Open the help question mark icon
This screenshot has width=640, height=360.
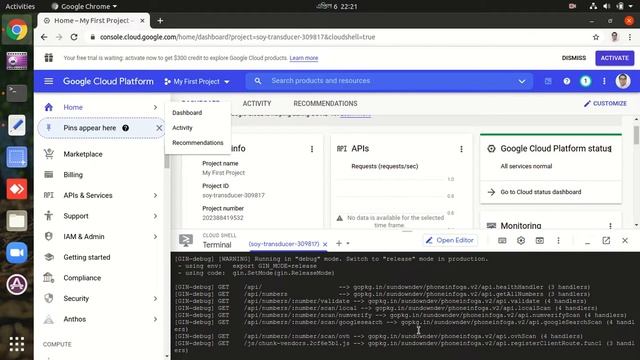tap(567, 81)
